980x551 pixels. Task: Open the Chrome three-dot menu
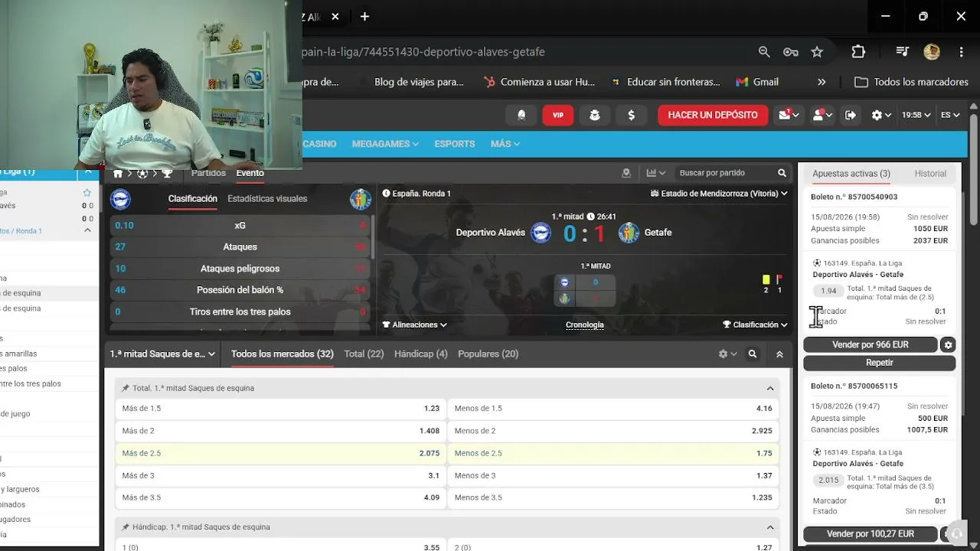961,52
